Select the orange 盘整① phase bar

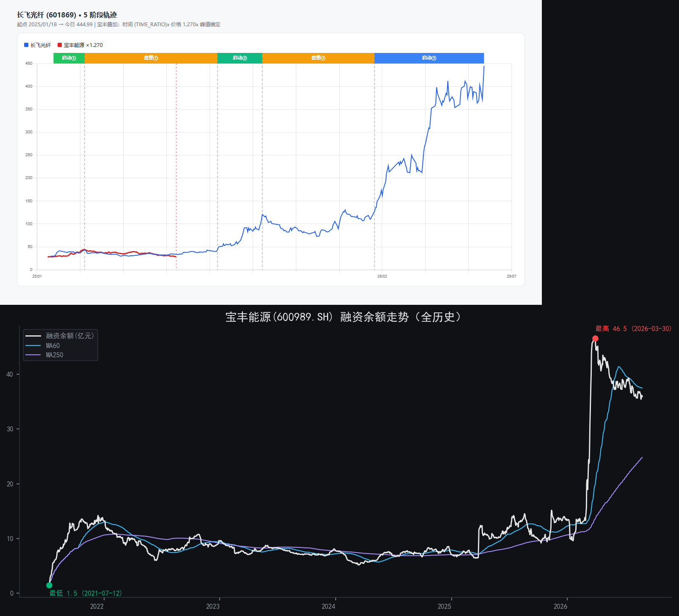[151, 58]
